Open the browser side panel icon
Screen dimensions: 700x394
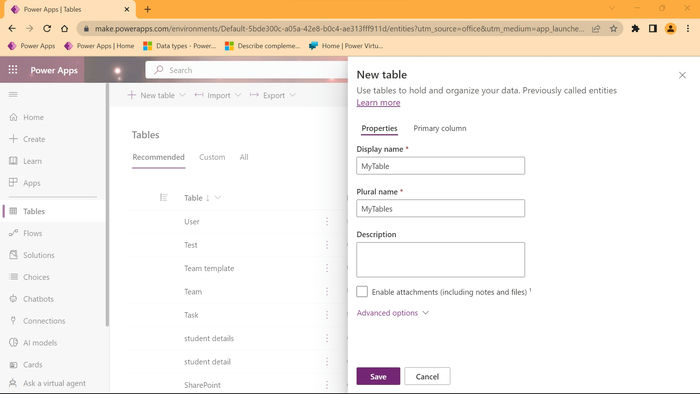[653, 29]
